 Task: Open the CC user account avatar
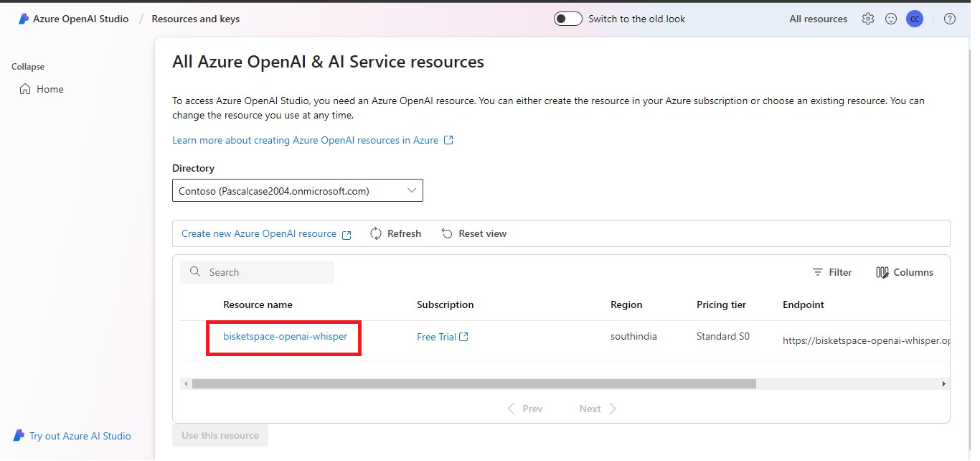coord(914,19)
